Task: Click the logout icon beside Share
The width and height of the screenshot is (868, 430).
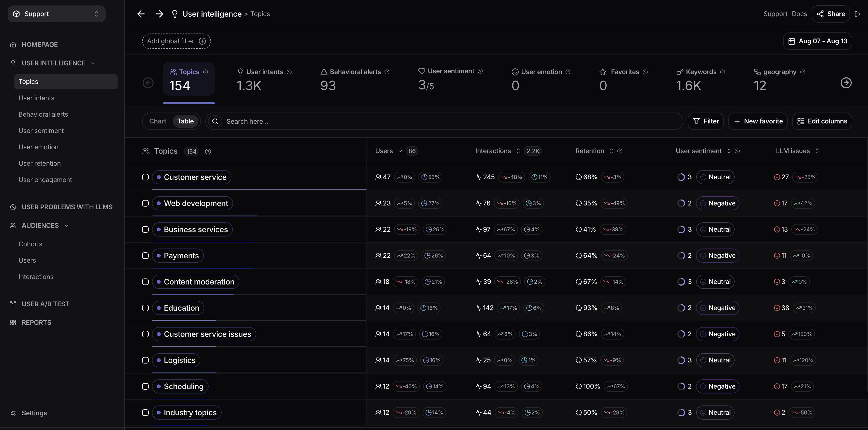Action: 858,14
